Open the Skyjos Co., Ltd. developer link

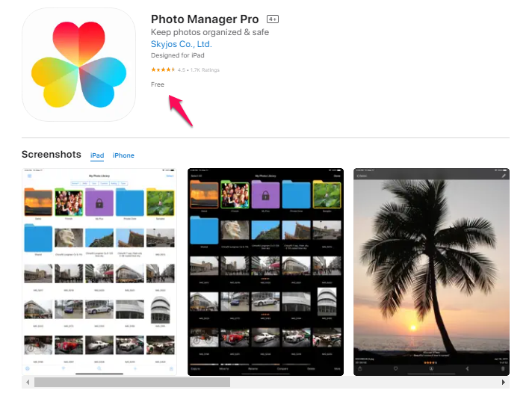tap(181, 44)
